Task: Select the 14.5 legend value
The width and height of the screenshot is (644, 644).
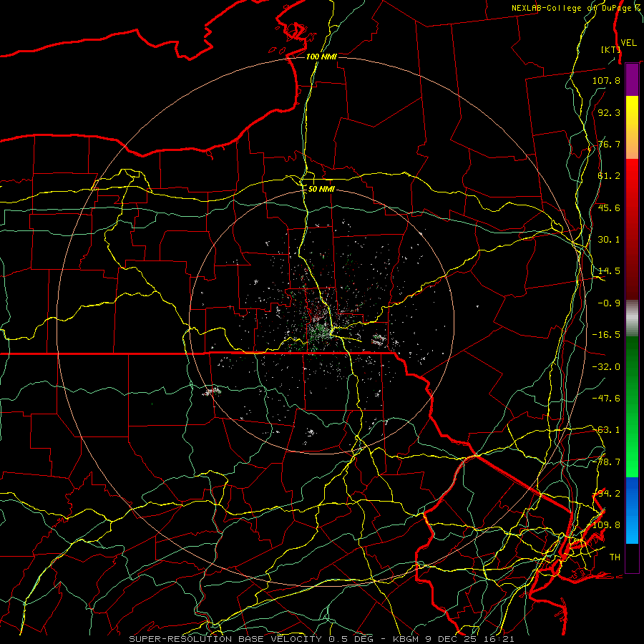Action: point(609,271)
